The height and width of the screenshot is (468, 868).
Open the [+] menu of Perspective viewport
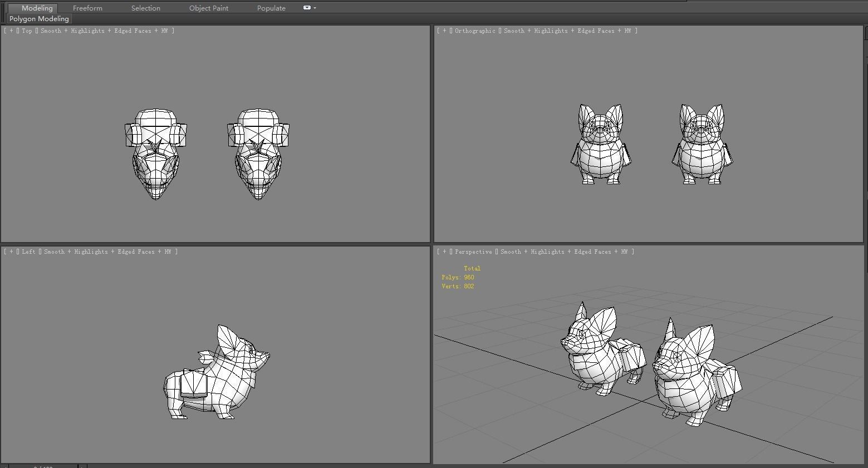[x=444, y=252]
